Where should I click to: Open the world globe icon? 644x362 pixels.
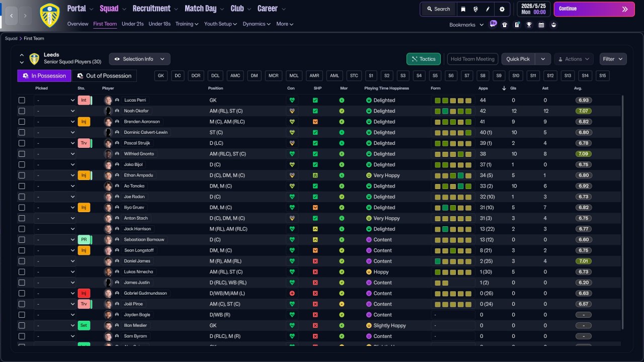(476, 9)
